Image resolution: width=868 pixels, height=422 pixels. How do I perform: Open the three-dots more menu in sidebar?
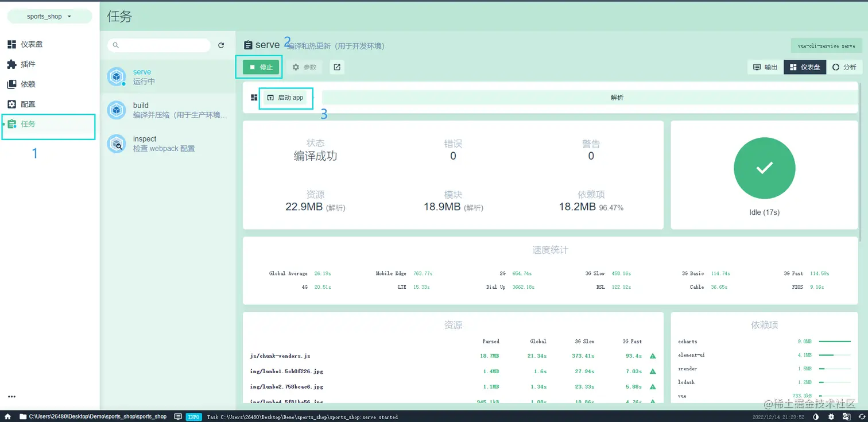[11, 397]
